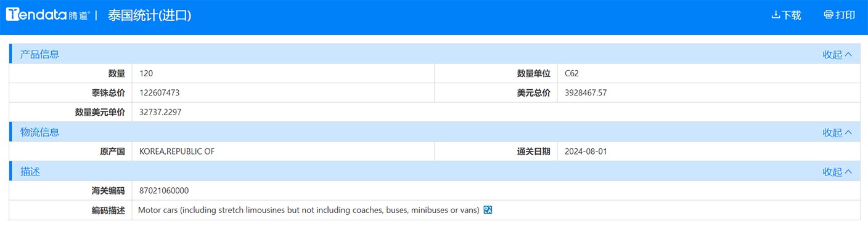868x229 pixels.
Task: Click the 数量 label
Action: [x=117, y=73]
